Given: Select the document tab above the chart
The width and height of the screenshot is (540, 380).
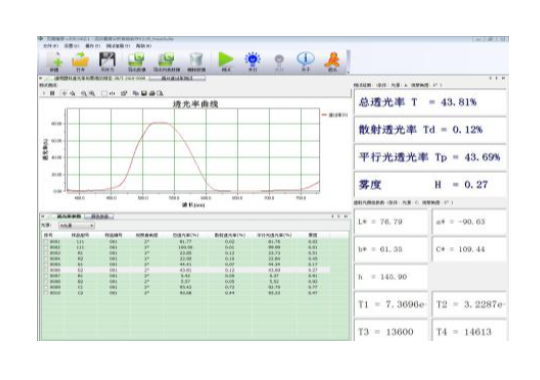Looking at the screenshot, I should point(96,79).
